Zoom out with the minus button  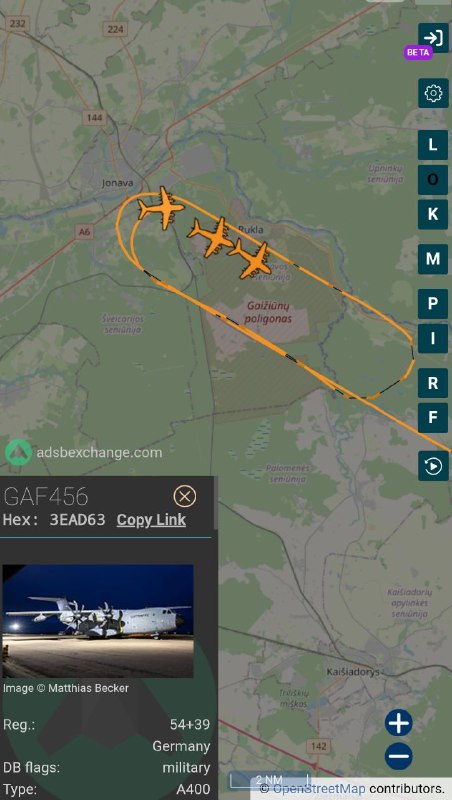pos(398,756)
